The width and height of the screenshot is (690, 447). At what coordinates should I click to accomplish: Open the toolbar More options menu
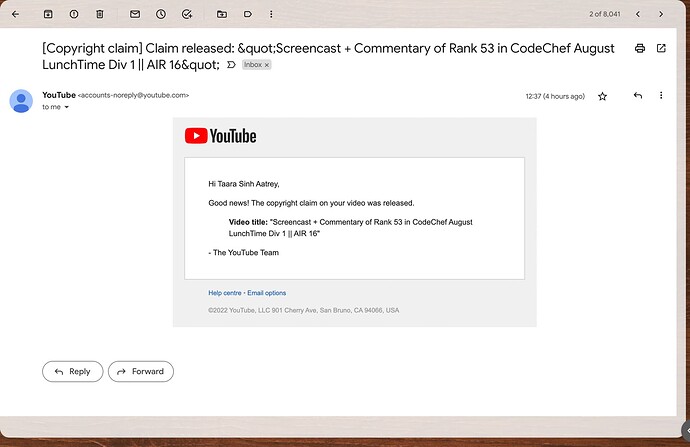[271, 14]
